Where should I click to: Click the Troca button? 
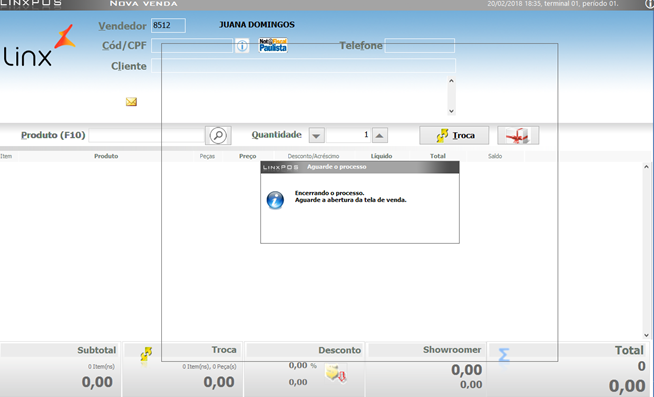454,136
